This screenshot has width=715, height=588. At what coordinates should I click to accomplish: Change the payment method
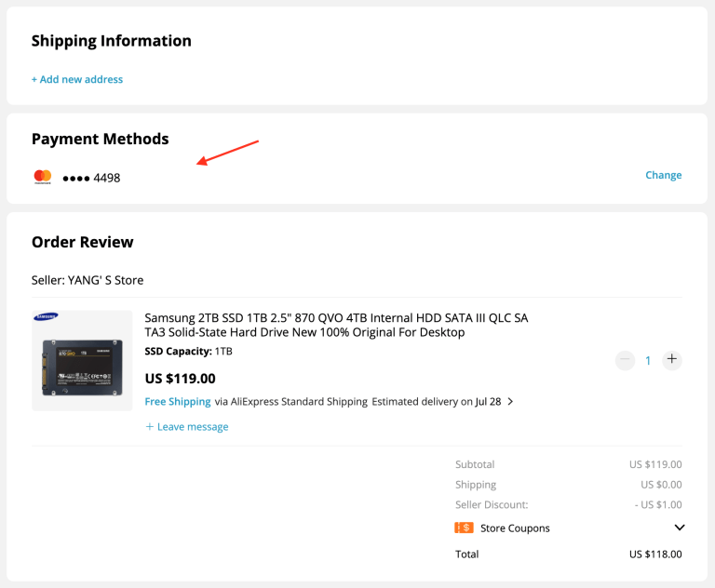(663, 175)
